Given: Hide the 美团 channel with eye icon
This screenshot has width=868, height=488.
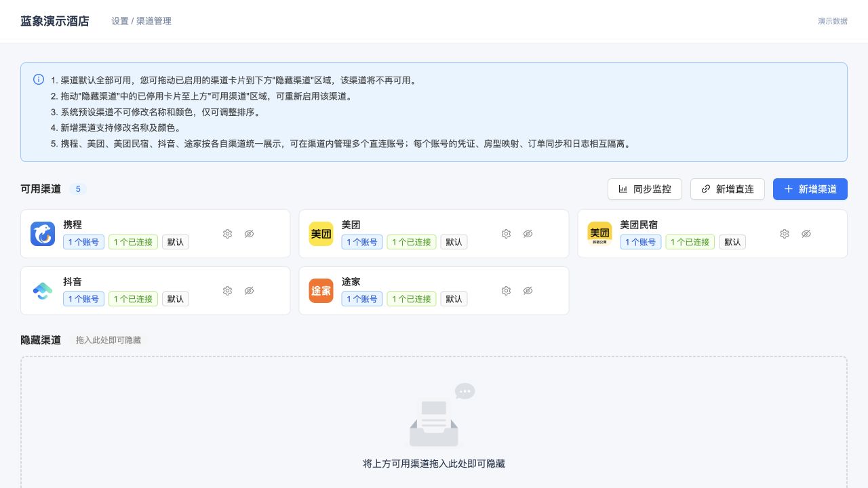Looking at the screenshot, I should [x=528, y=234].
